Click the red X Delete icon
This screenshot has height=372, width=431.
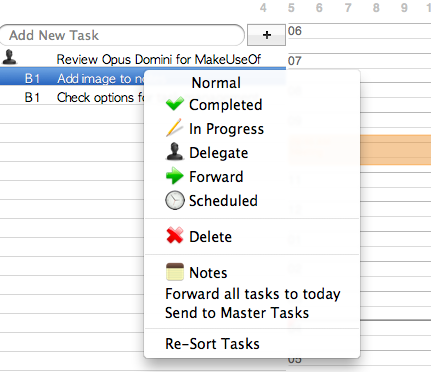(175, 235)
